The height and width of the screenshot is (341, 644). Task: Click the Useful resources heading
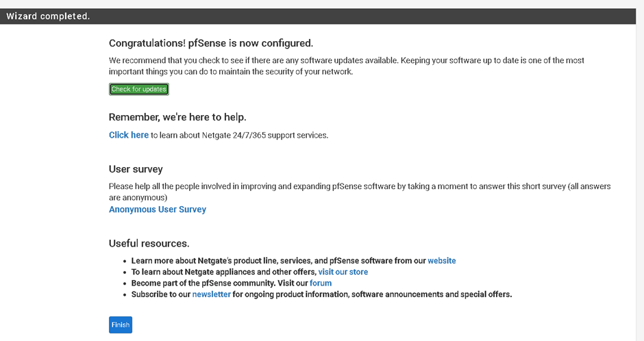coord(149,243)
